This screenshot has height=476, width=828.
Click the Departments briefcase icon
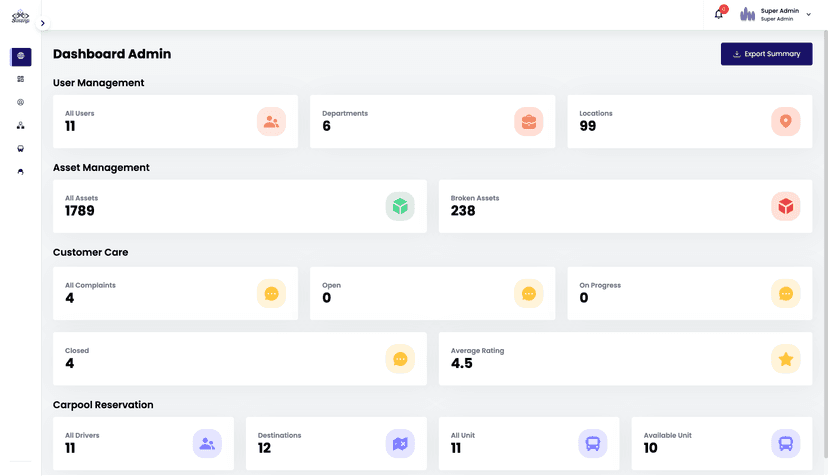(529, 122)
